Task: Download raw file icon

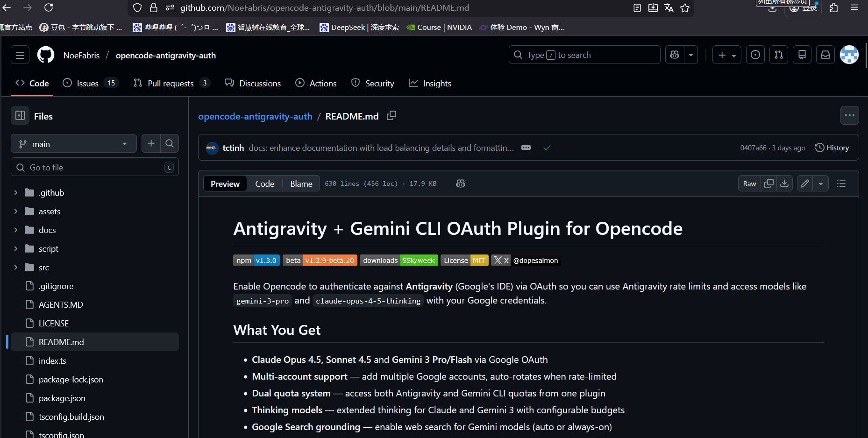Action: click(785, 184)
